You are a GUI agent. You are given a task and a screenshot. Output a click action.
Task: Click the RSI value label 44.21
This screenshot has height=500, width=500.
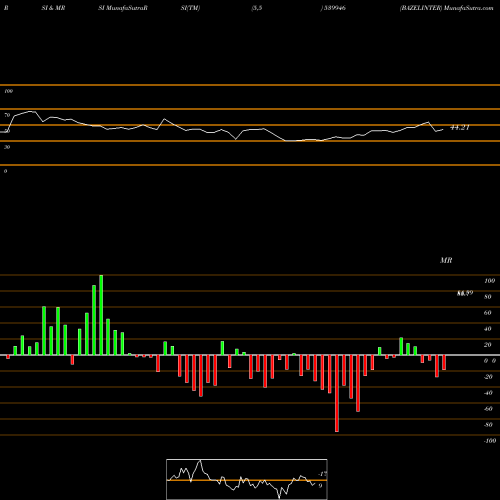(x=460, y=128)
